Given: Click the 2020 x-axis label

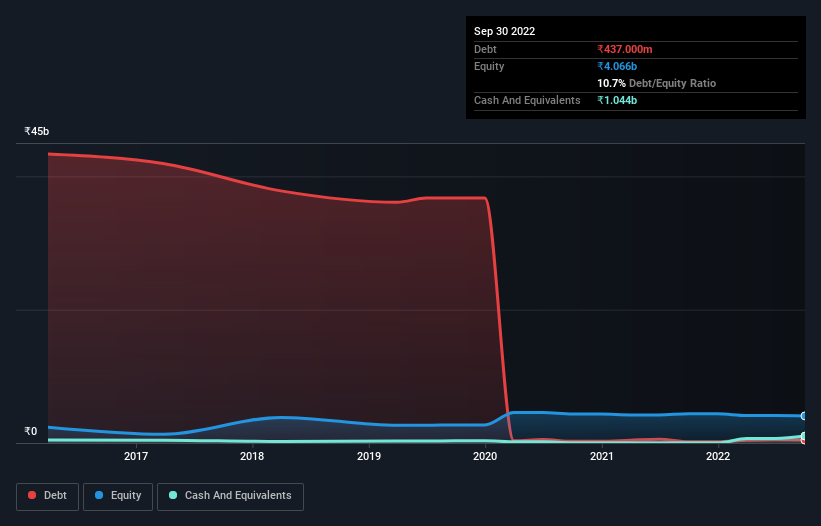Looking at the screenshot, I should (485, 456).
